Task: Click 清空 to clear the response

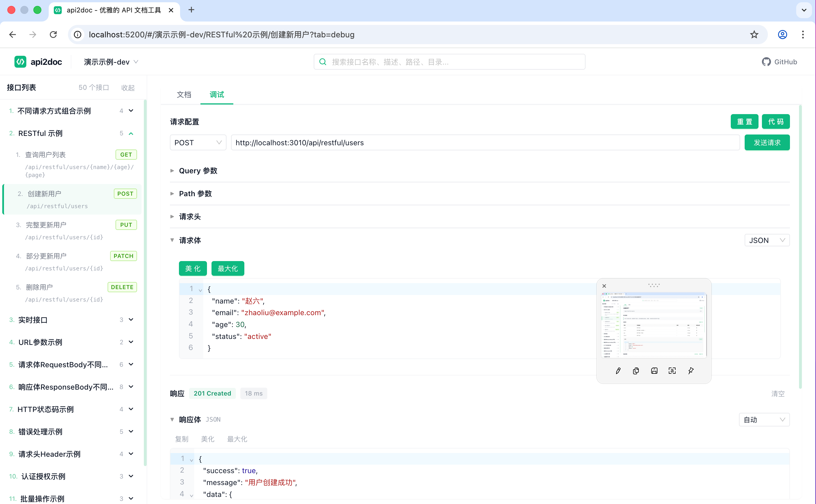Action: click(778, 394)
